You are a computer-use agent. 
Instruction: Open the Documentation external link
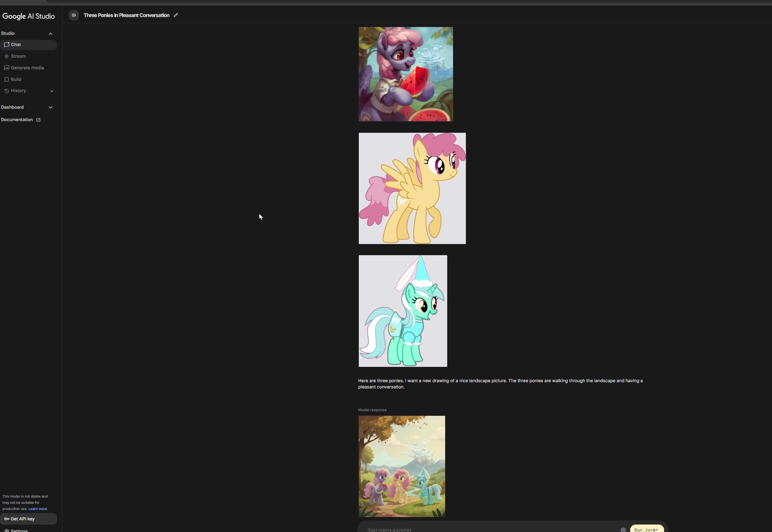(21, 120)
